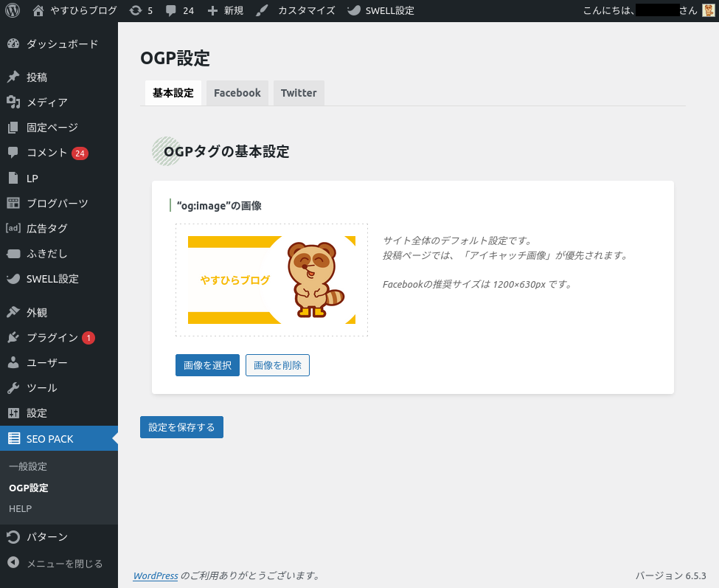The image size is (719, 588).
Task: Save settings with 設定を保存する button
Action: click(x=181, y=427)
